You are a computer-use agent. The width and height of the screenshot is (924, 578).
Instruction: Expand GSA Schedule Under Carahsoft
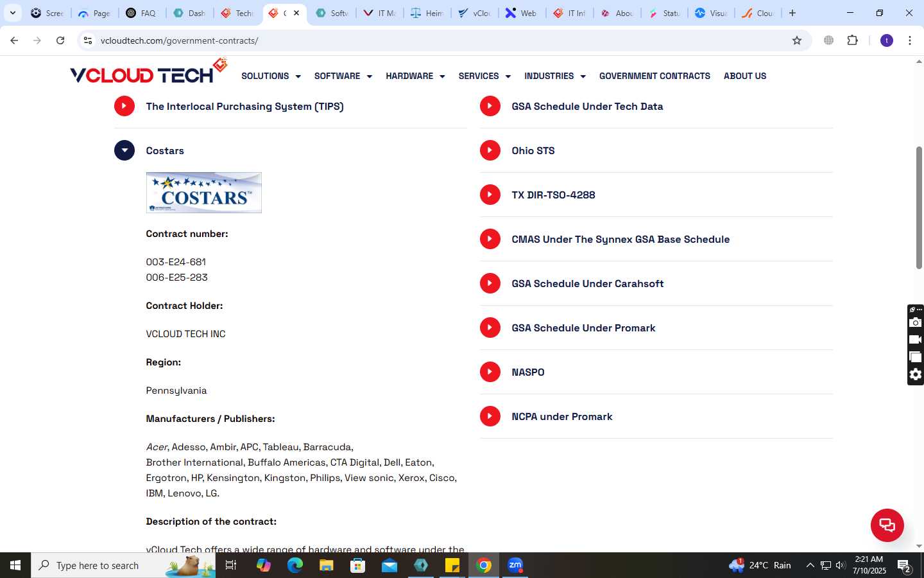pos(490,283)
